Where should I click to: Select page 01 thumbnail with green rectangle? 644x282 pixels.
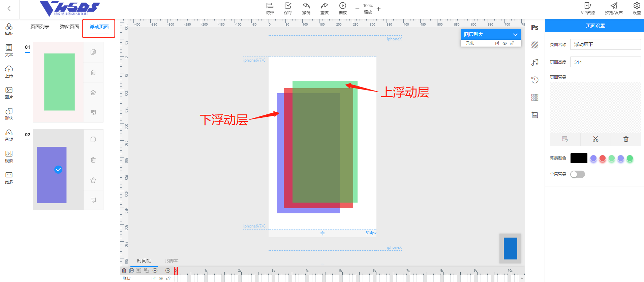pos(58,82)
